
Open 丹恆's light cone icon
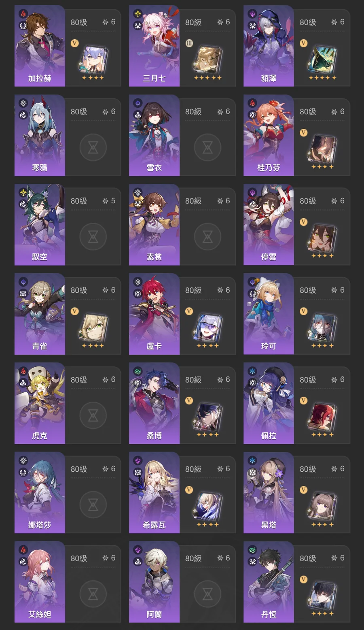click(x=322, y=596)
